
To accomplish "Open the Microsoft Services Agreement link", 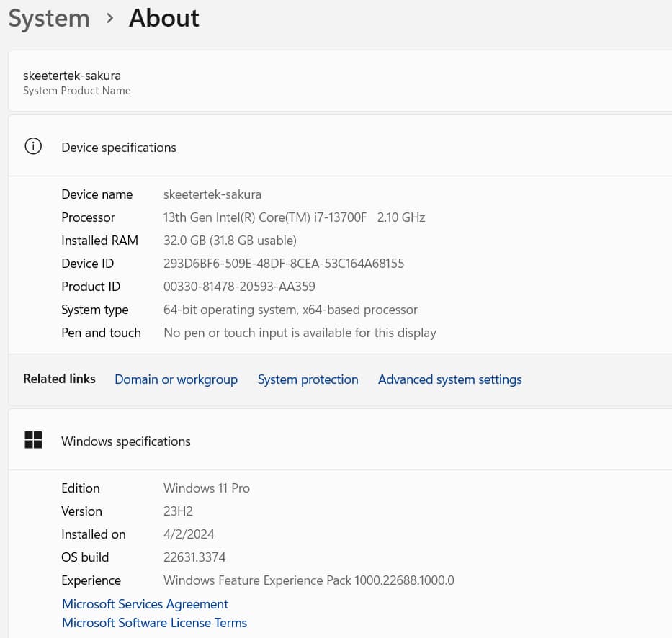I will click(145, 604).
